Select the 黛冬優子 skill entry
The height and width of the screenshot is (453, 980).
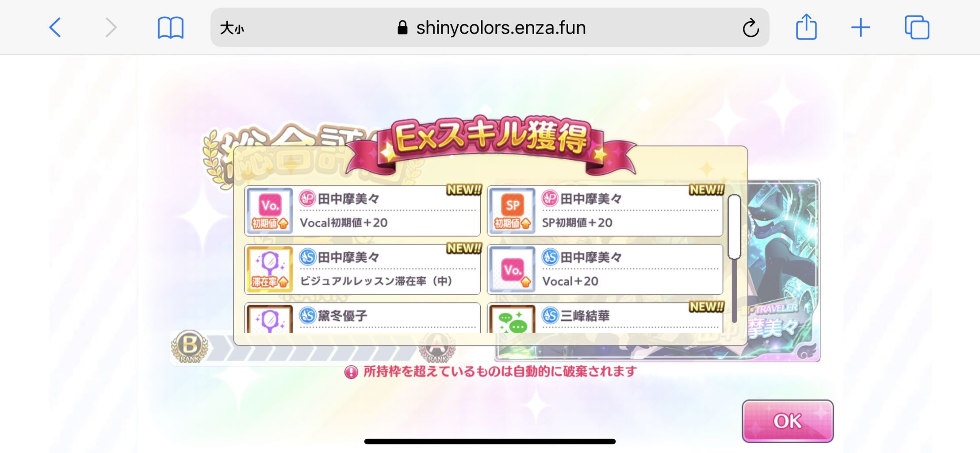coord(363,318)
